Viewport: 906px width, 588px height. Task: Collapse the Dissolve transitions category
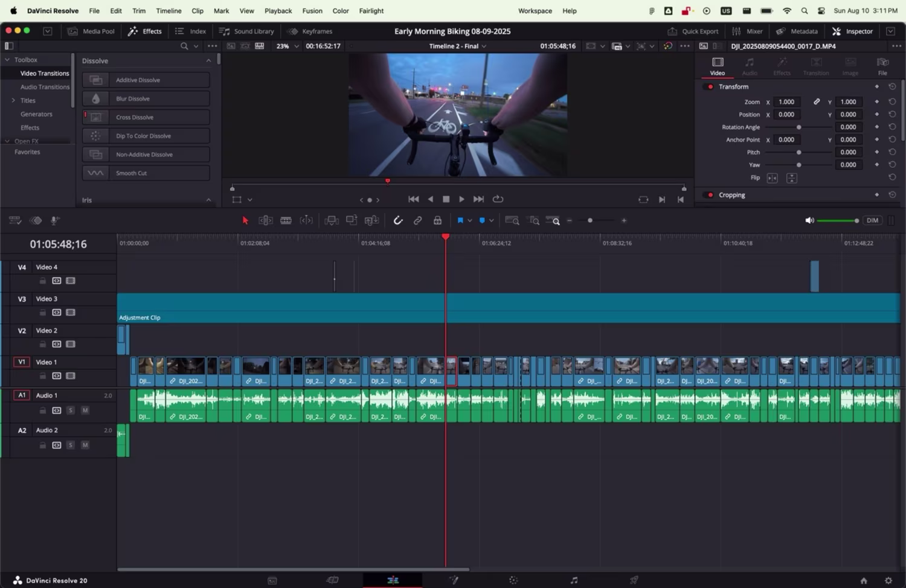point(208,60)
